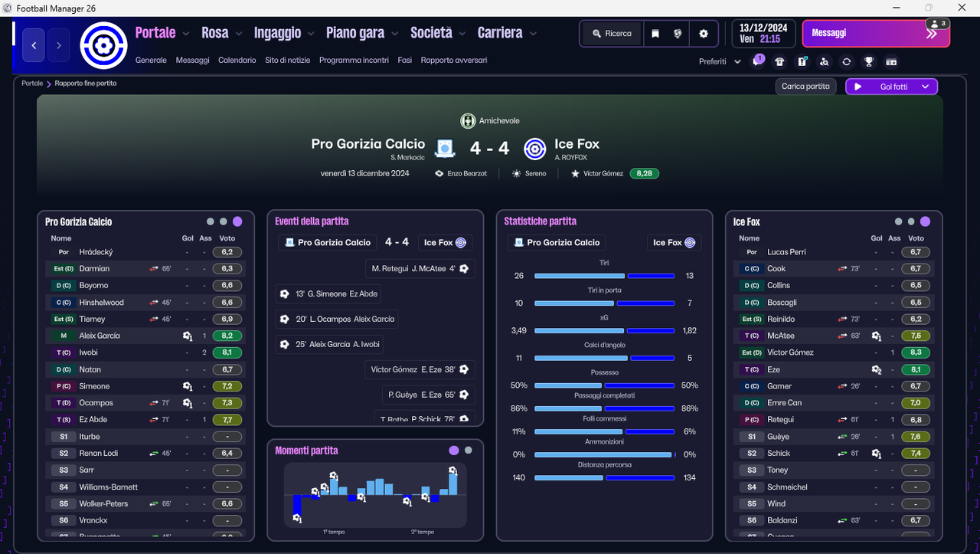The width and height of the screenshot is (980, 554).
Task: Click the circular arrows transfer shortcut icon
Action: [x=846, y=62]
